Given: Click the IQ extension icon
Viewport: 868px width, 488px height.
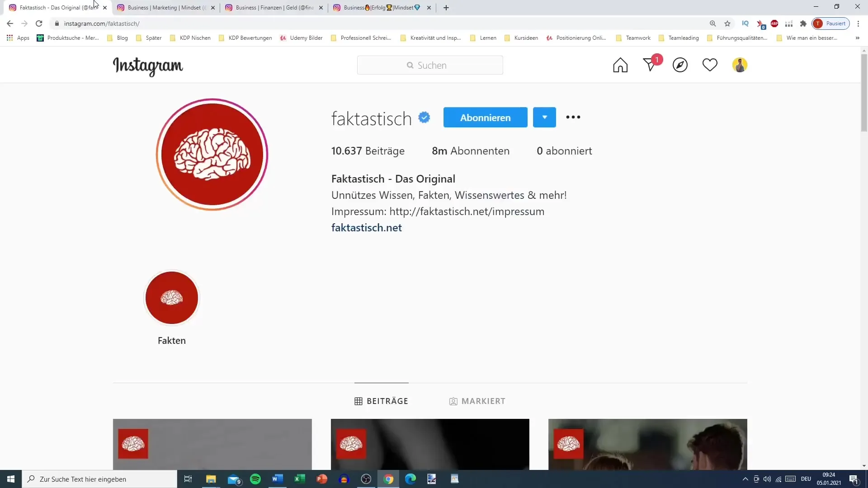Looking at the screenshot, I should coord(745,23).
